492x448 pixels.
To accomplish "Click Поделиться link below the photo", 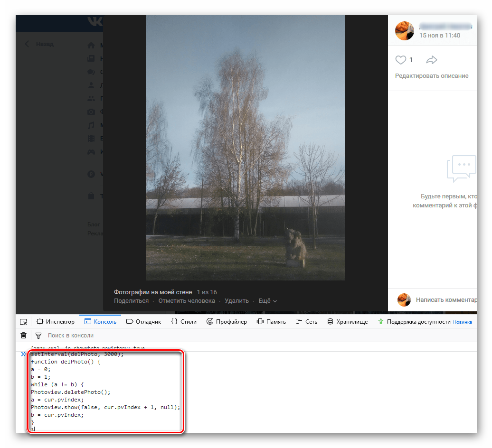I will coord(131,301).
